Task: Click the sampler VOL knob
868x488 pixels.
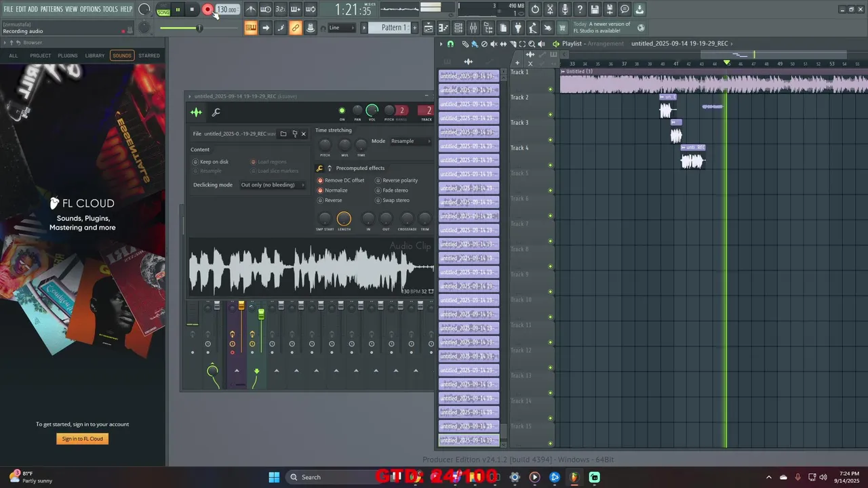Action: coord(372,110)
